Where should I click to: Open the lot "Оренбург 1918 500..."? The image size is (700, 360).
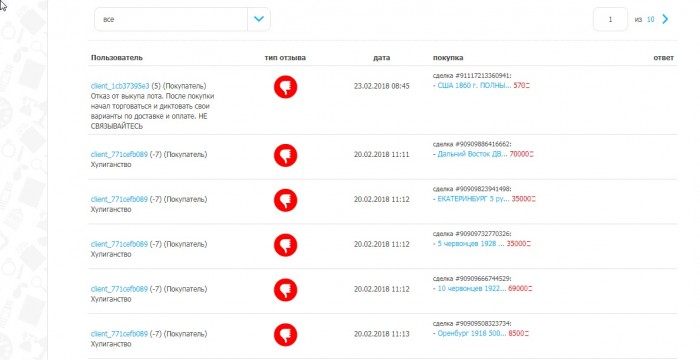(471, 333)
